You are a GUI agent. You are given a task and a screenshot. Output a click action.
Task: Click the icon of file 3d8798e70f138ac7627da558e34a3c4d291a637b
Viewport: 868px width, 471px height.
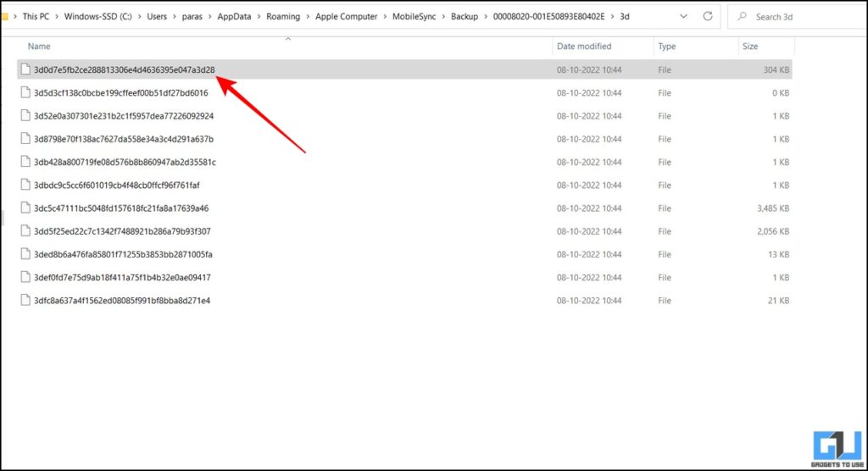coord(26,139)
